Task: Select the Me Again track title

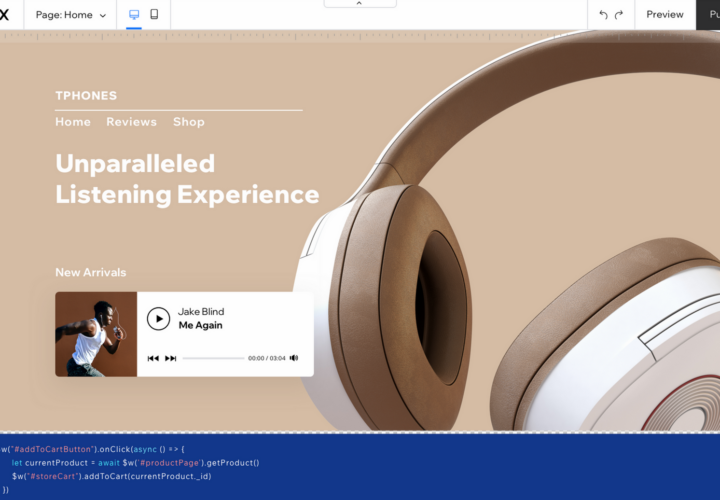Action: coord(201,325)
